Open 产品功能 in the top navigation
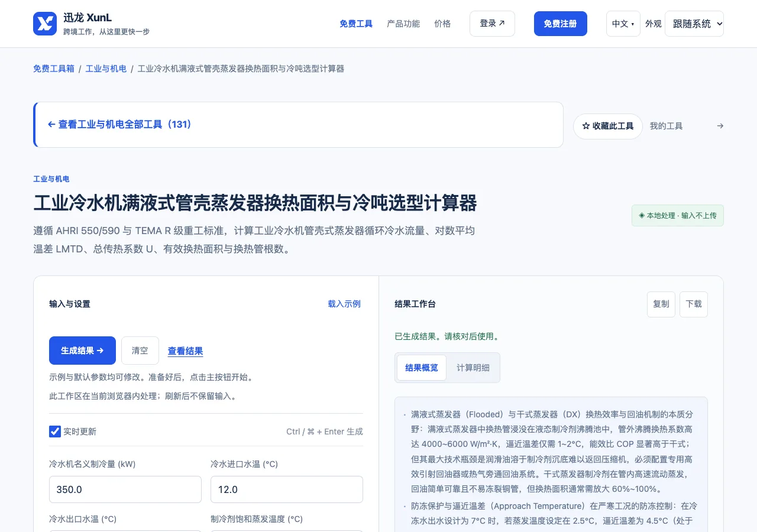 (x=403, y=24)
